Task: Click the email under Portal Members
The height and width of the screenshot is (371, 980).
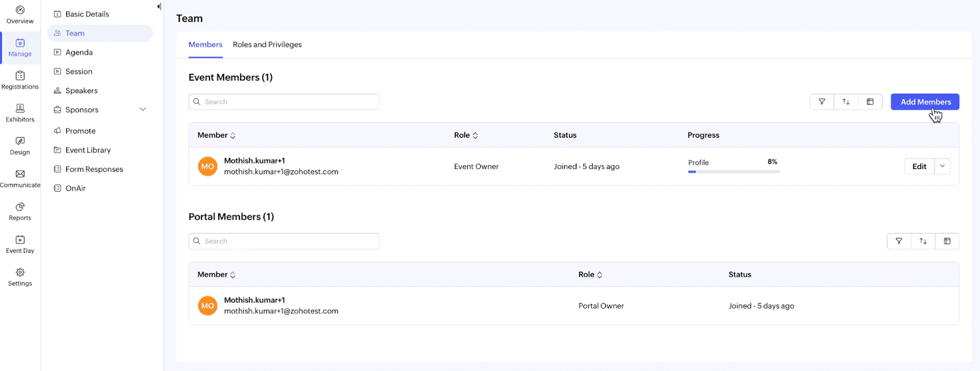Action: click(x=281, y=312)
